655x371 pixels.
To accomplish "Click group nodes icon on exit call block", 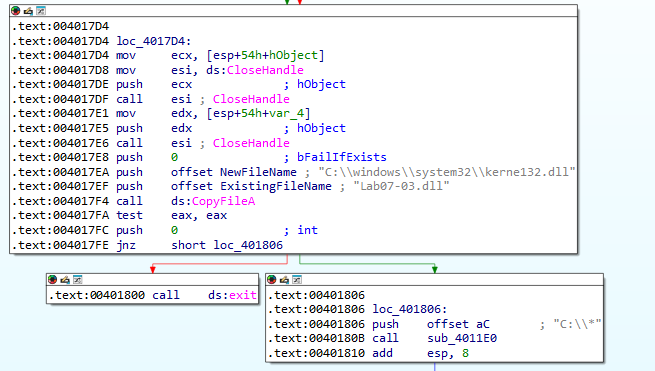I will click(78, 280).
